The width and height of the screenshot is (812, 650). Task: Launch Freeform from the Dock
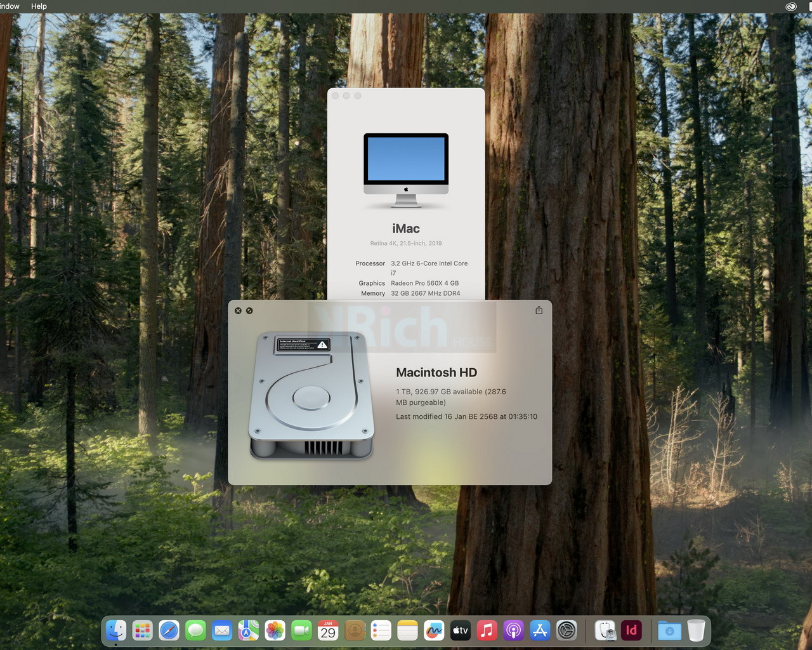pyautogui.click(x=434, y=630)
